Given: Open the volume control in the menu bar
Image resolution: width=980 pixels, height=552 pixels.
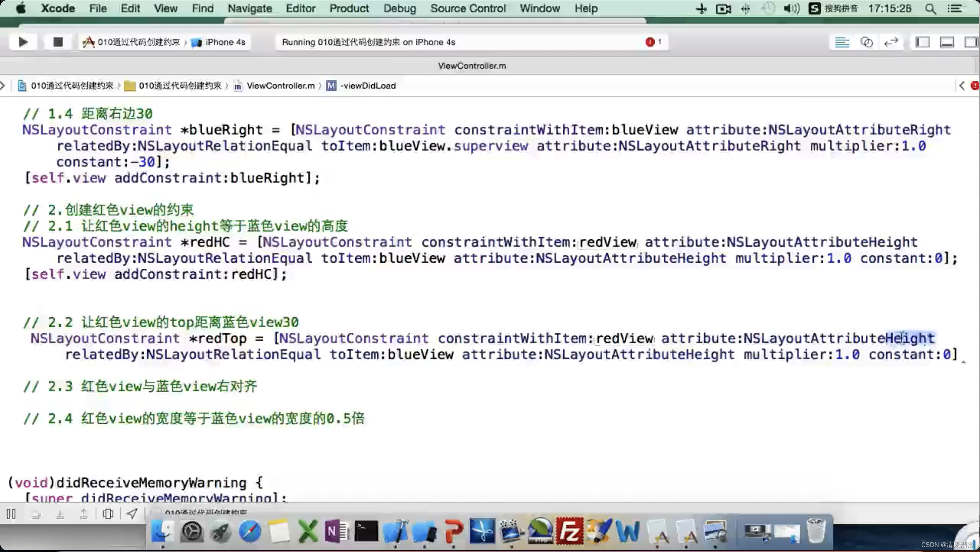Looking at the screenshot, I should [791, 8].
